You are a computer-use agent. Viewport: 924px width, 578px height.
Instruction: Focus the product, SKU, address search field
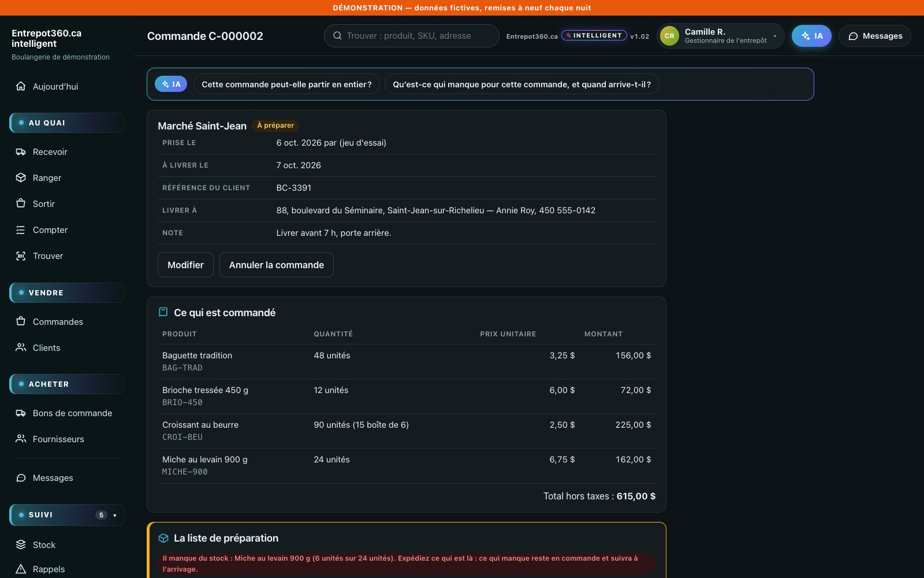click(412, 36)
